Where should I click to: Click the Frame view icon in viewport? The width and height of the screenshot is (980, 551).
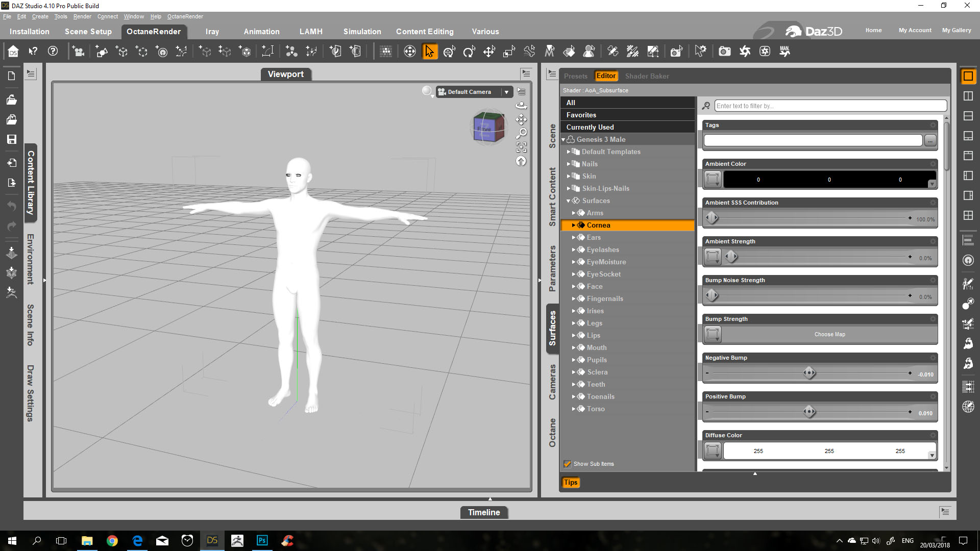[521, 147]
